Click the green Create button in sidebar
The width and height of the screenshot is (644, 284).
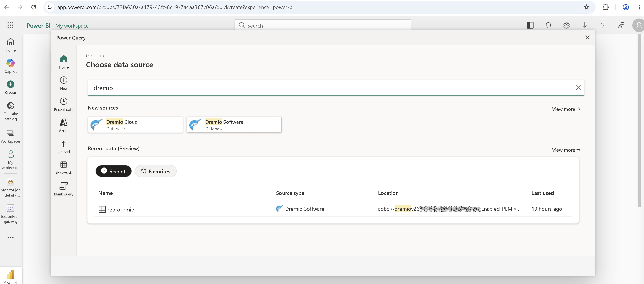11,87
